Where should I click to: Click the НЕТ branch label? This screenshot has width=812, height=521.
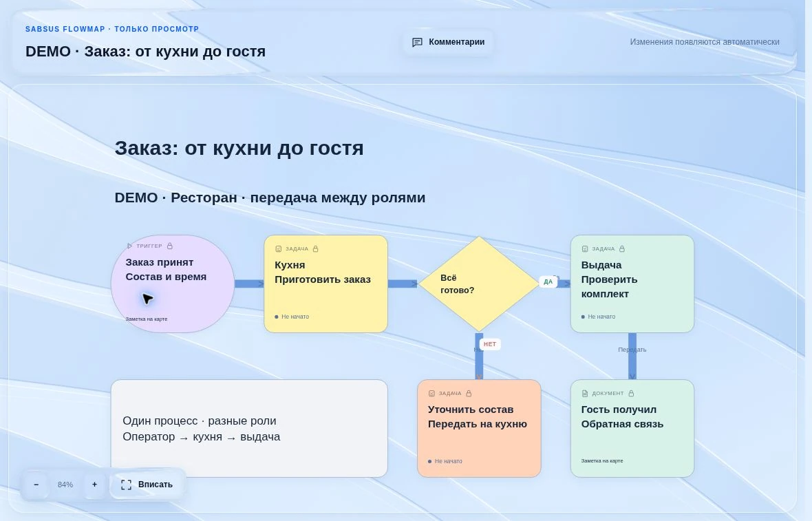click(x=490, y=344)
